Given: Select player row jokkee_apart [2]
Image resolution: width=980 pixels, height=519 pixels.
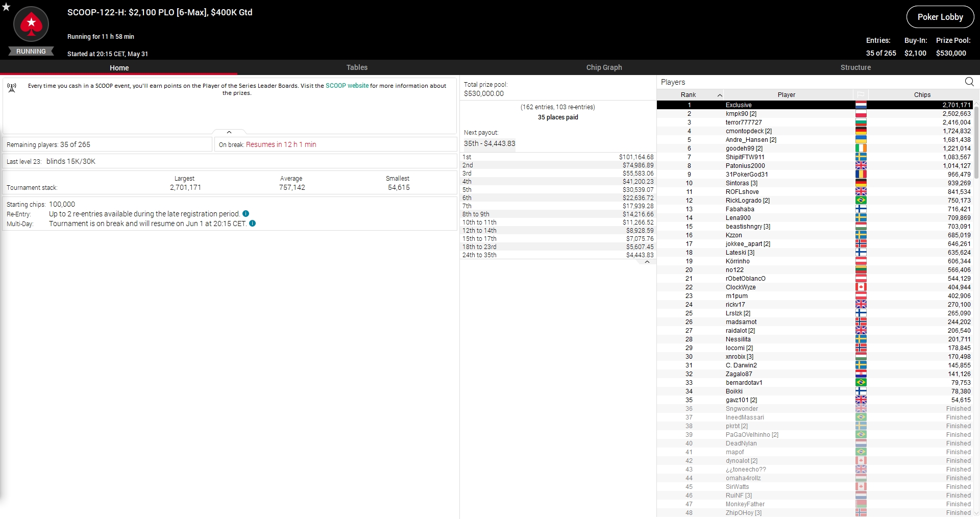Looking at the screenshot, I should [815, 244].
